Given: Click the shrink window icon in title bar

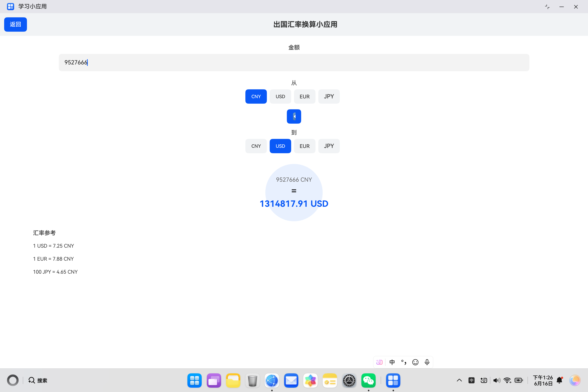Looking at the screenshot, I should 547,7.
